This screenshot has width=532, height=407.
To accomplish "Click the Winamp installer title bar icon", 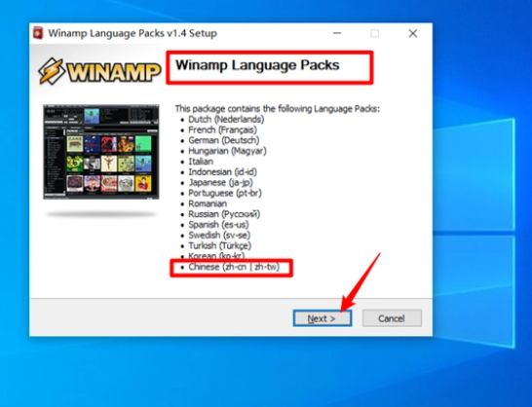I will coord(38,33).
